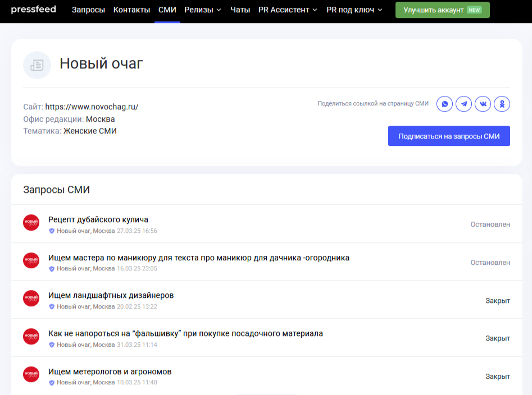Open request Ищем ландшафтных дизайнеров

coord(111,295)
